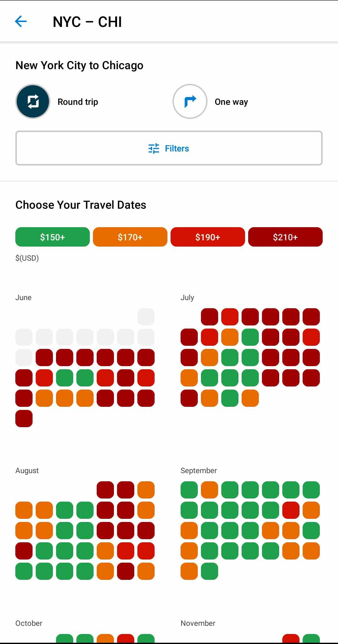The image size is (338, 644).
Task: Pick the last single day in June
Action: pyautogui.click(x=24, y=419)
